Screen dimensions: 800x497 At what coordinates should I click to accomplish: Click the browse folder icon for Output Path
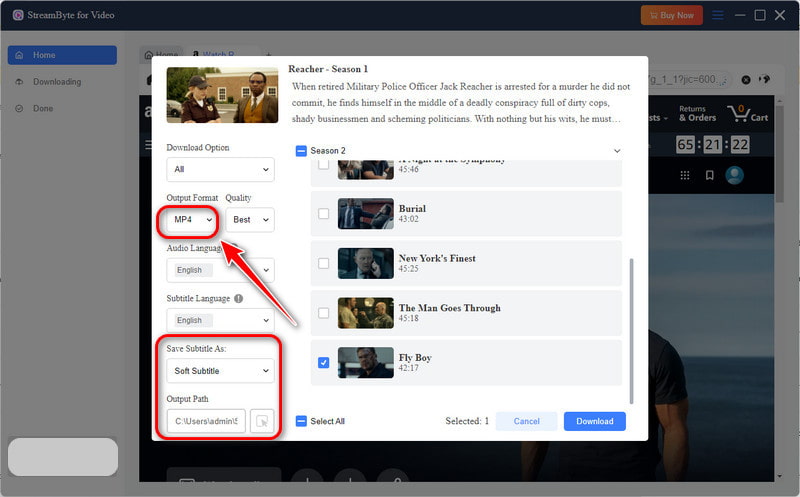coord(262,421)
